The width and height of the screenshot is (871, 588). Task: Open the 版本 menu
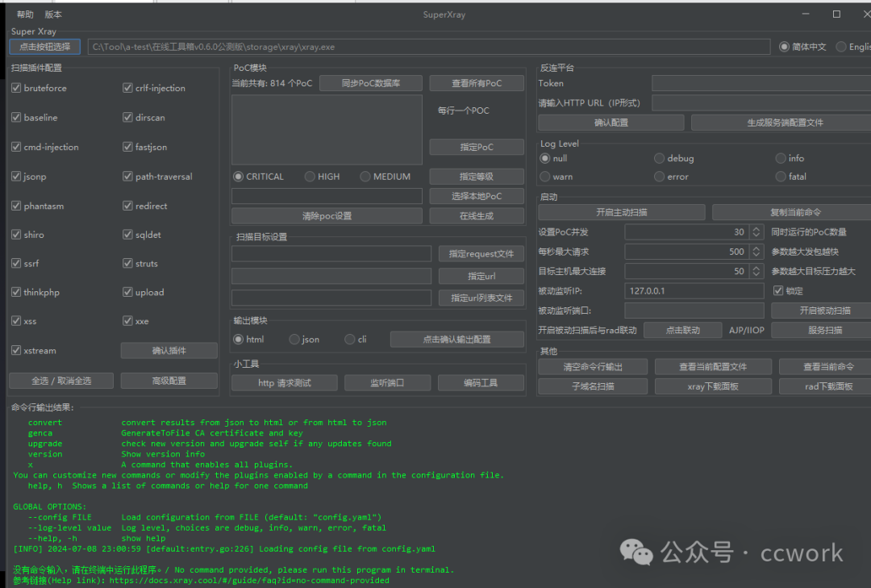pos(53,15)
